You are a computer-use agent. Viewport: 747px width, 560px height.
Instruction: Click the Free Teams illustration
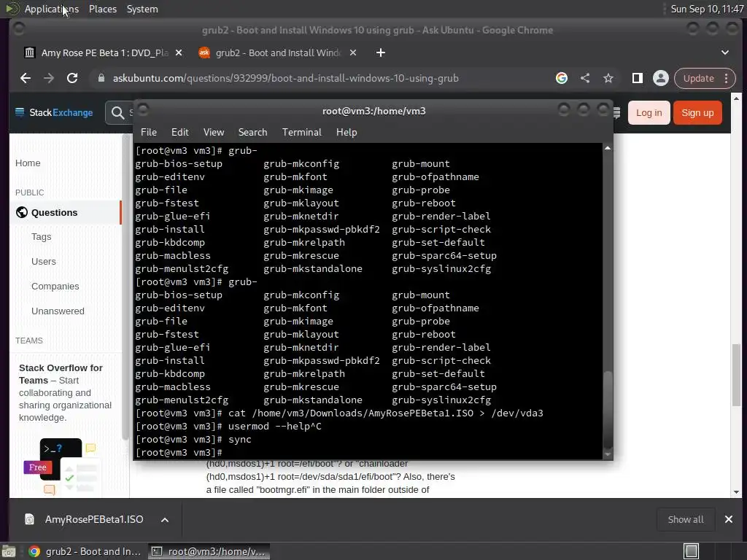pos(61,467)
